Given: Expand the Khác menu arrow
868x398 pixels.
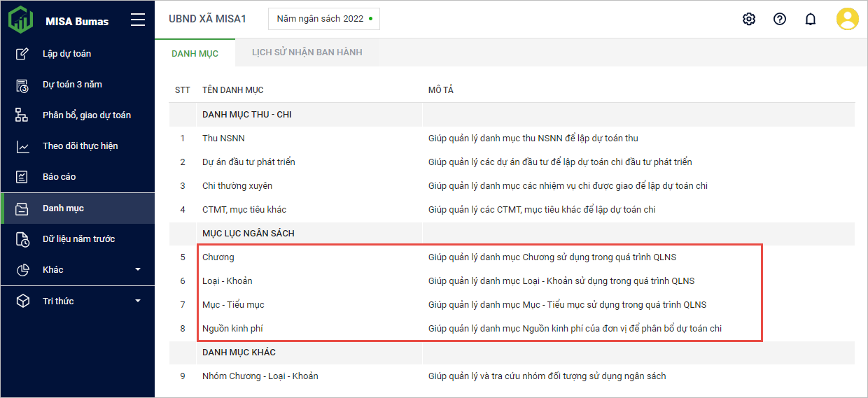Looking at the screenshot, I should pyautogui.click(x=138, y=270).
